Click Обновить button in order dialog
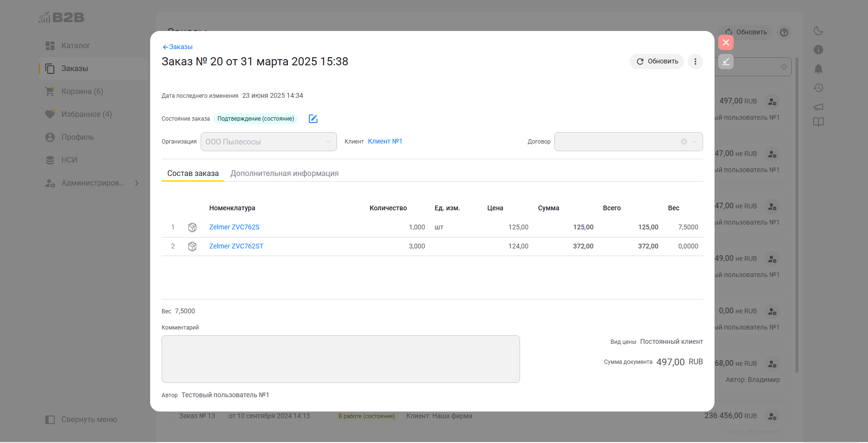This screenshot has width=868, height=443. point(657,62)
